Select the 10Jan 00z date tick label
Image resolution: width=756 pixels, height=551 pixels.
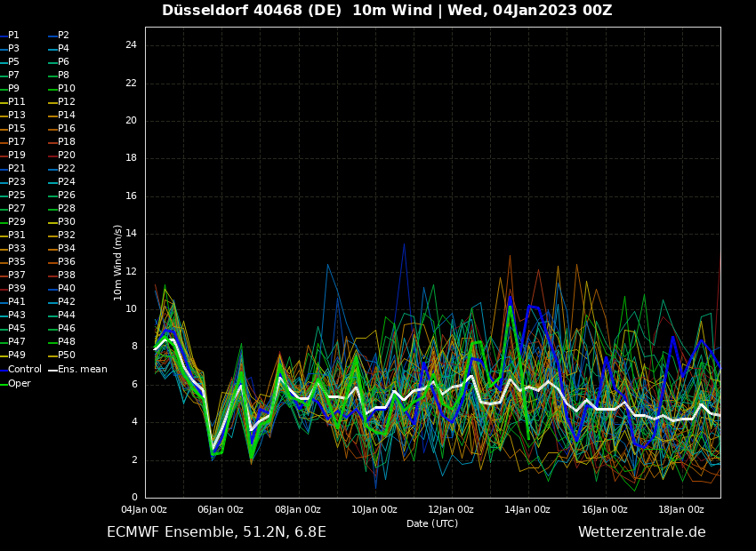[x=374, y=509]
